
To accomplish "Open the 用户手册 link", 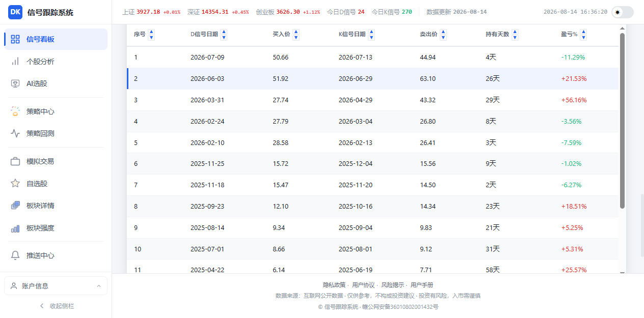I will tap(422, 285).
